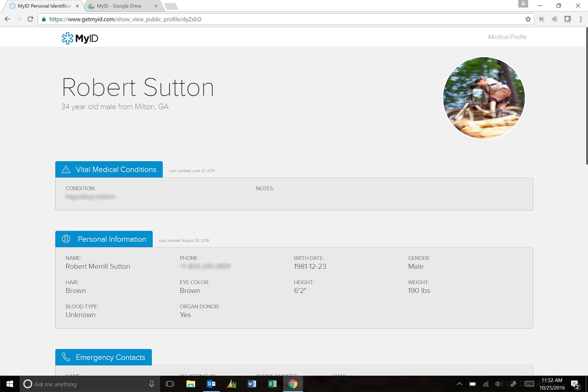
Task: Click the touch keyboard tray icon
Action: (x=530, y=384)
